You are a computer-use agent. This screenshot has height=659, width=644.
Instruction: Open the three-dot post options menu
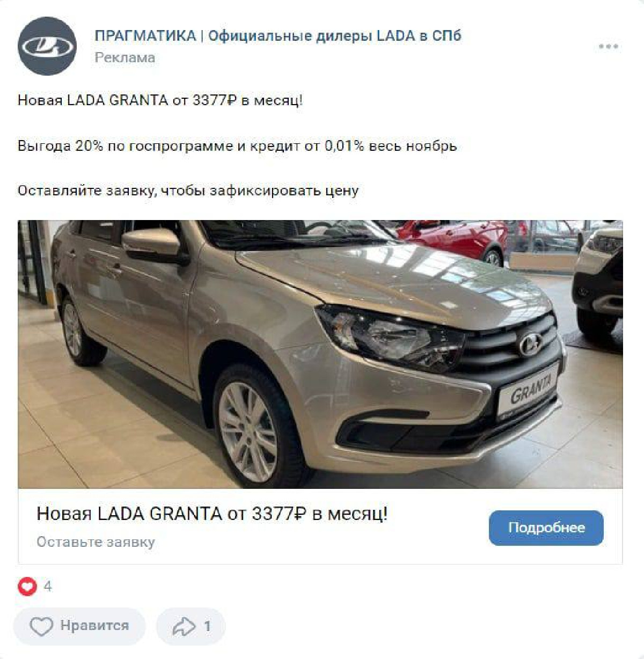click(x=608, y=47)
